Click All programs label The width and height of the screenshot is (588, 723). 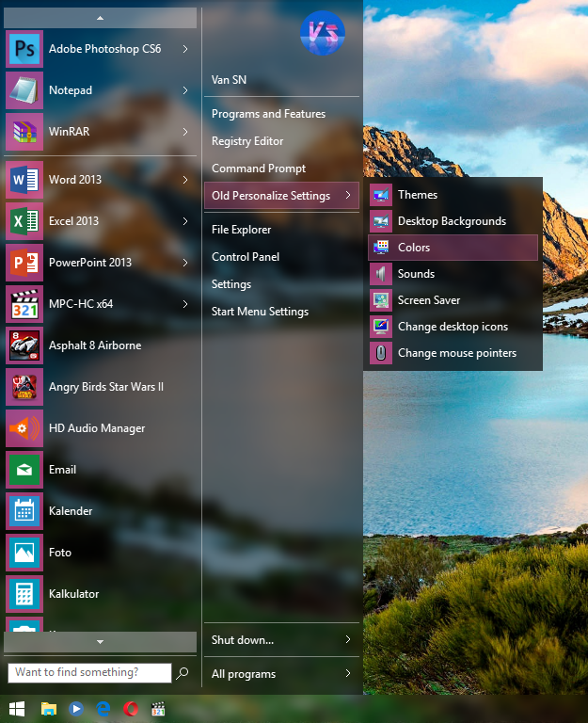point(244,674)
